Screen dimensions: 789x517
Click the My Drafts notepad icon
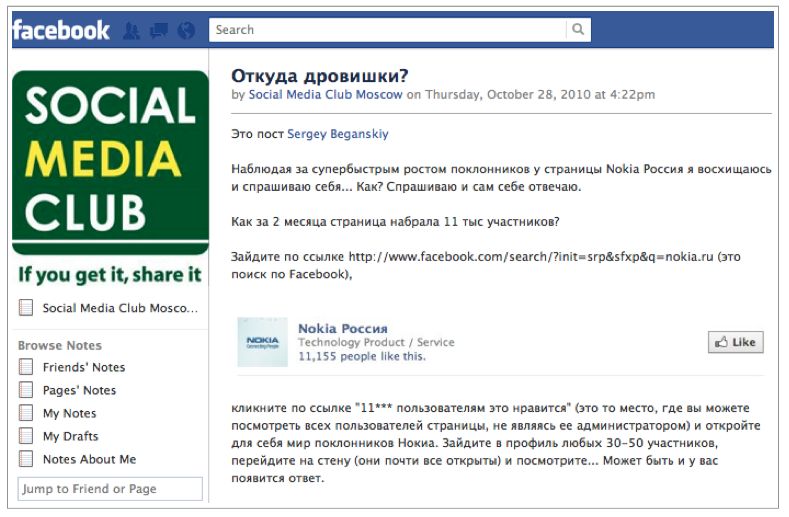26,435
